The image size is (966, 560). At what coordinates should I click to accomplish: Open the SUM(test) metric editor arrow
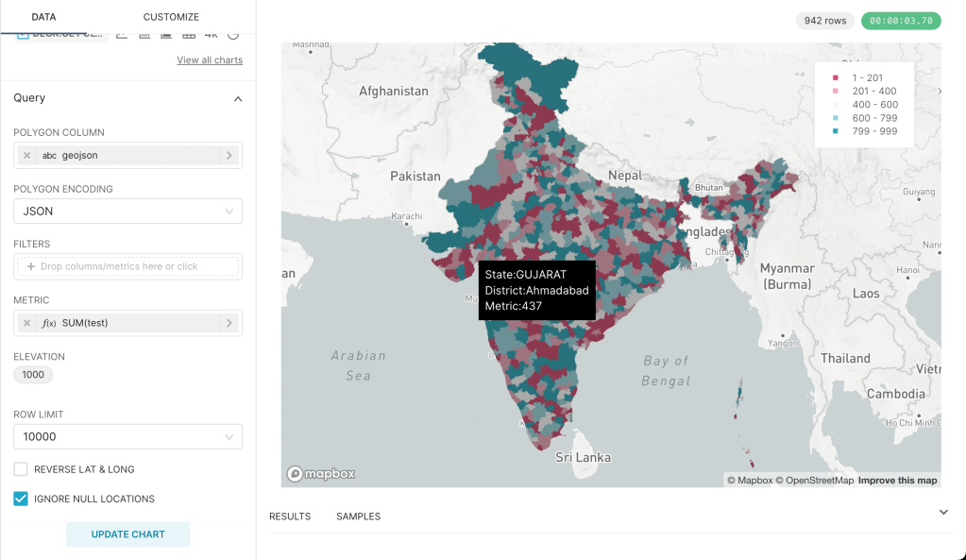pos(229,322)
